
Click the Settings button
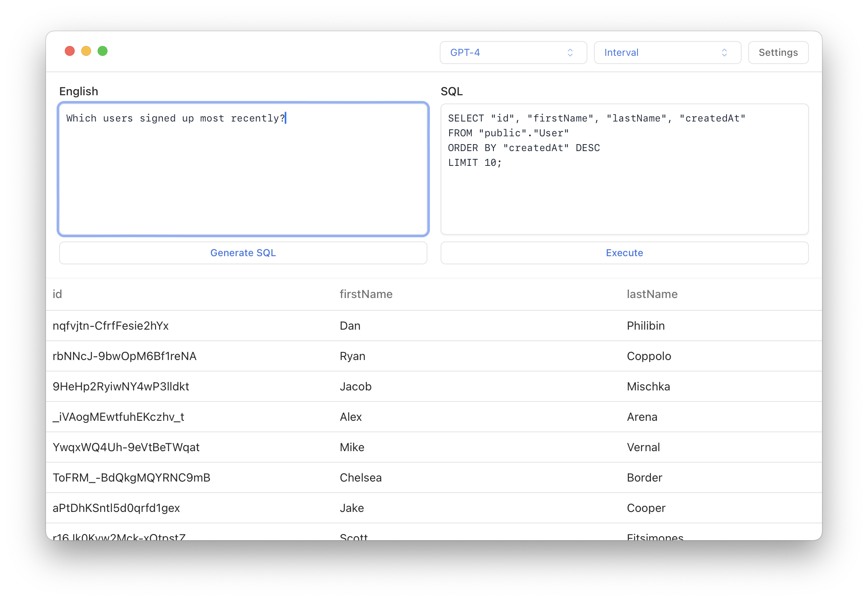(x=778, y=53)
